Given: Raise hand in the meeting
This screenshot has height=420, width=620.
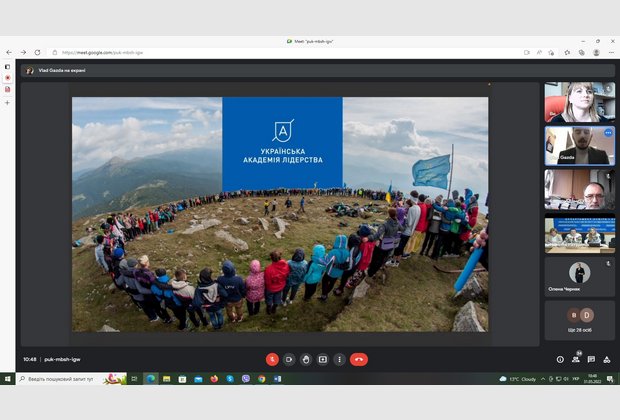Looking at the screenshot, I should 306,359.
